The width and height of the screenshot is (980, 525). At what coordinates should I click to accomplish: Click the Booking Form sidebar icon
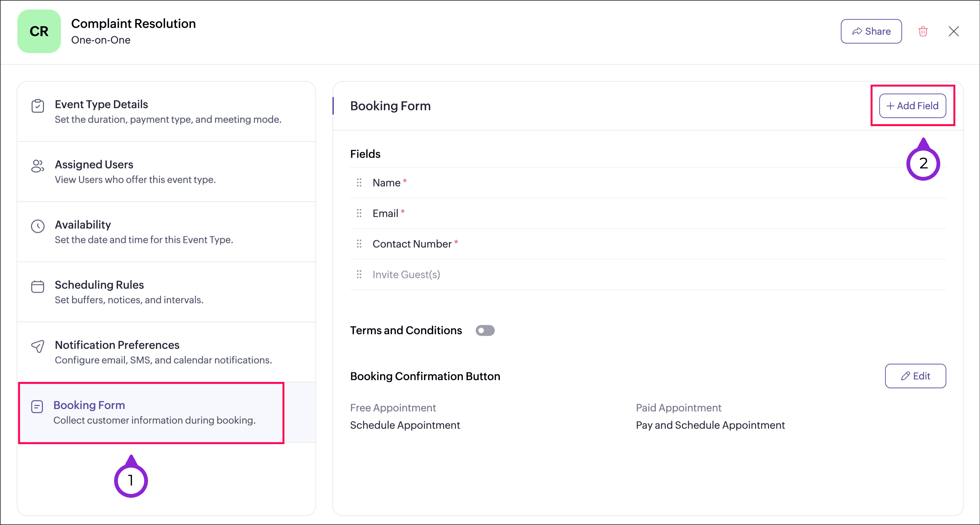(x=37, y=407)
